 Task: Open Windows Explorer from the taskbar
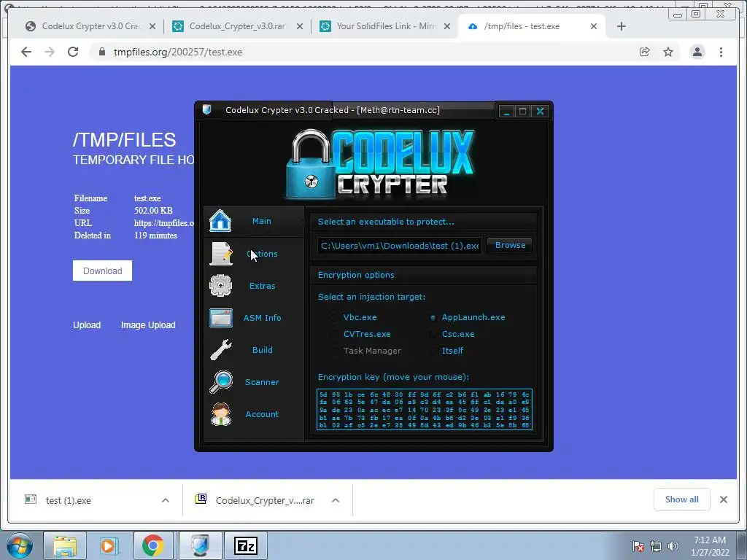(65, 545)
